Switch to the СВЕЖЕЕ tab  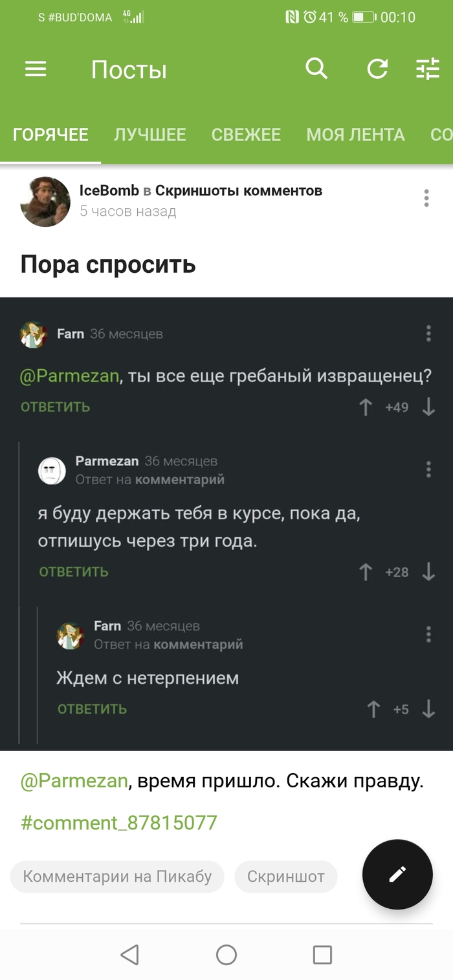click(x=246, y=134)
